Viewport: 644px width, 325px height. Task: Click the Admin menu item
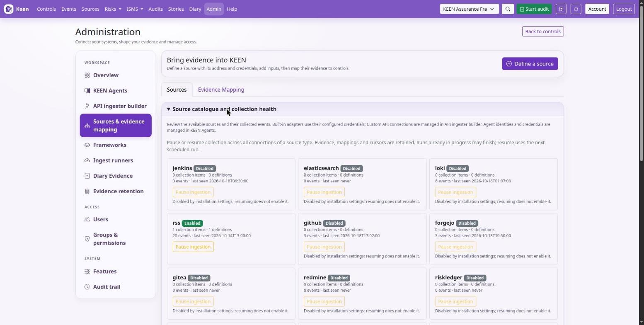coord(214,9)
